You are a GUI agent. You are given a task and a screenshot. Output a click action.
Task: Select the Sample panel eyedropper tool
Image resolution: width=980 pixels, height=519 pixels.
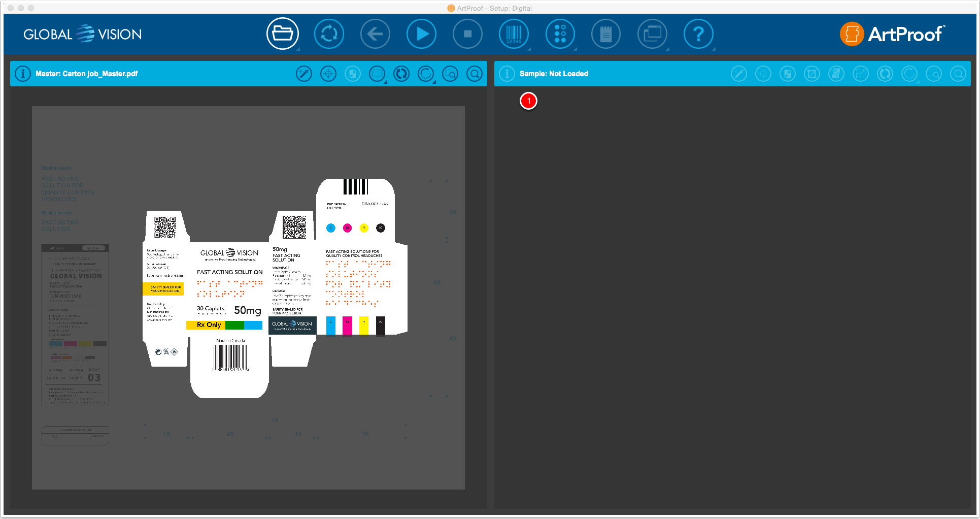pyautogui.click(x=739, y=74)
